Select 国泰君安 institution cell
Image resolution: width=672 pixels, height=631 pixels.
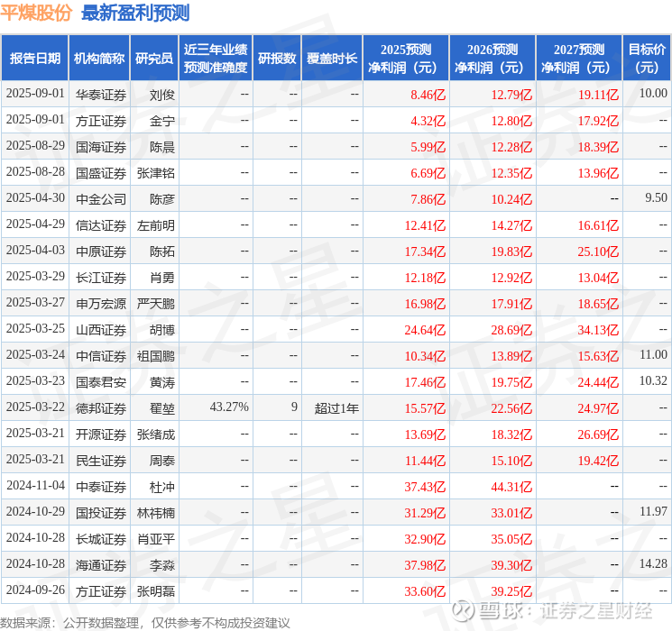[101, 382]
